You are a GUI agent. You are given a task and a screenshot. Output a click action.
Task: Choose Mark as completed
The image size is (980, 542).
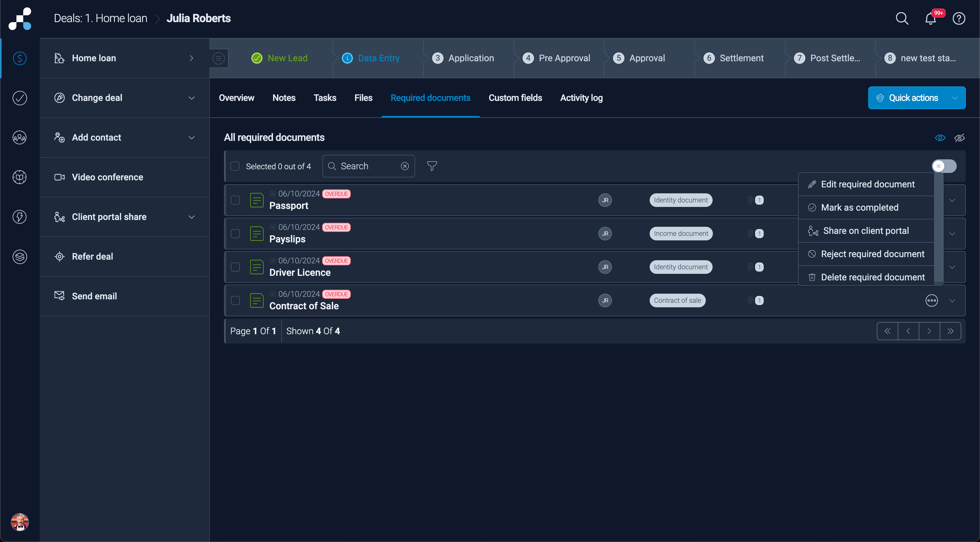pyautogui.click(x=866, y=207)
